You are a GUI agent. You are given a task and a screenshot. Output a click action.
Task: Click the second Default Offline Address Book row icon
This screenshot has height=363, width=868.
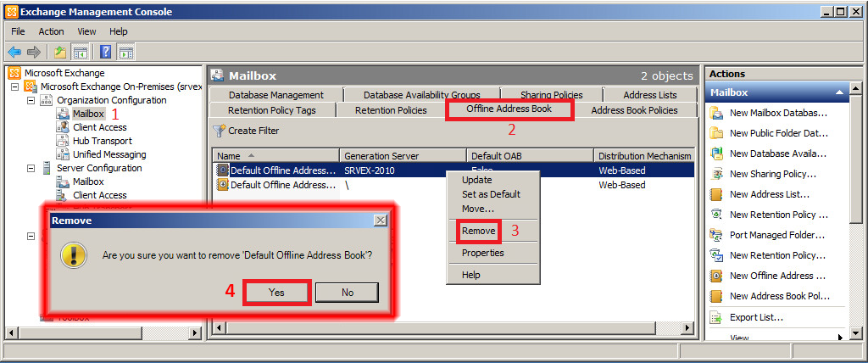point(223,185)
